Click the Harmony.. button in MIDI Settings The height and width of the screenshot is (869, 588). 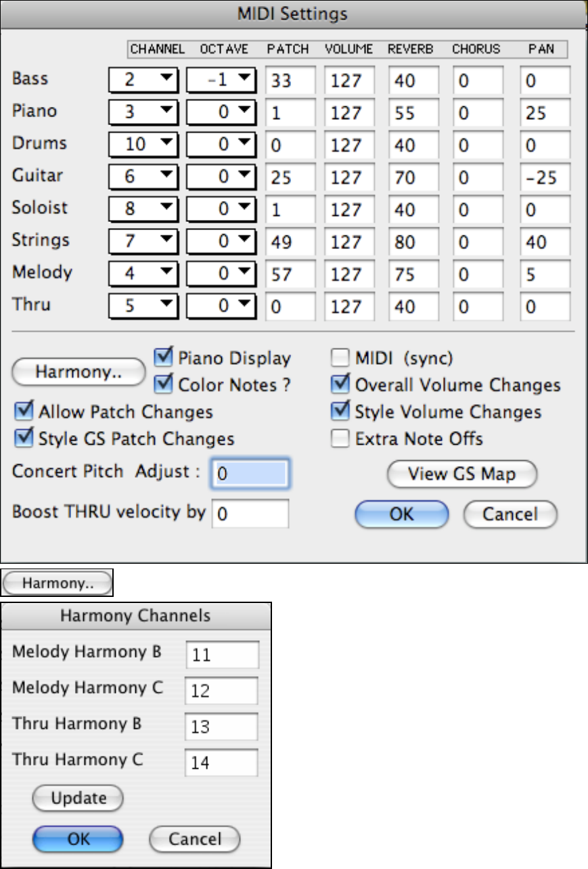pyautogui.click(x=79, y=372)
